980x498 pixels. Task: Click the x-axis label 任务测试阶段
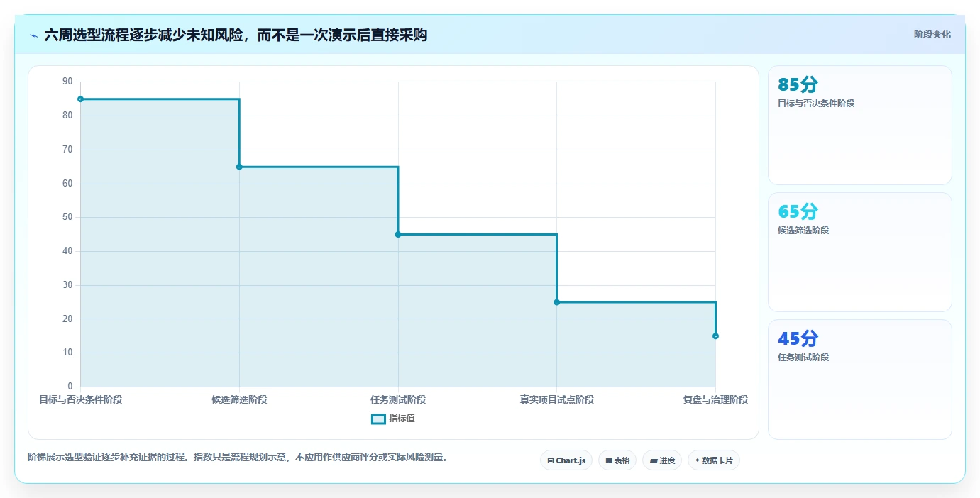(398, 399)
